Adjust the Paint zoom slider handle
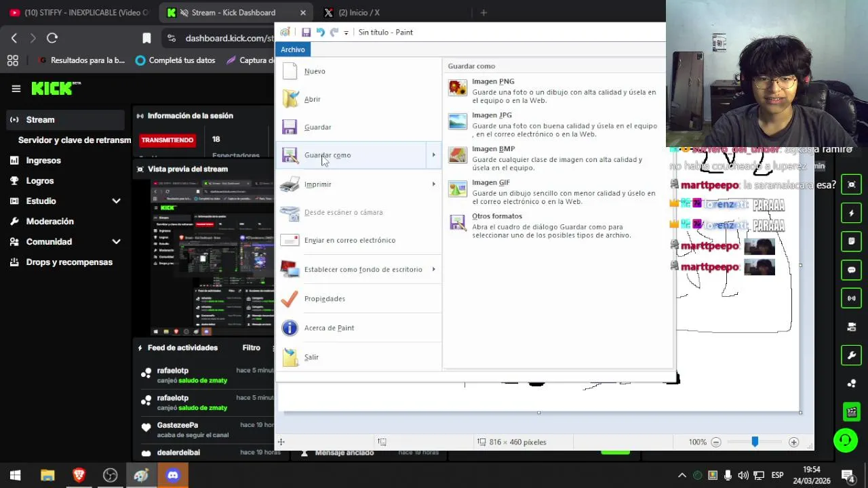This screenshot has width=868, height=488. pyautogui.click(x=755, y=442)
